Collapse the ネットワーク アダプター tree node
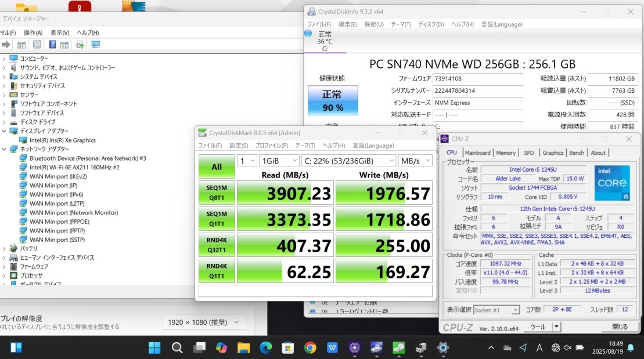Viewport: 644px width, 359px height. (x=4, y=149)
